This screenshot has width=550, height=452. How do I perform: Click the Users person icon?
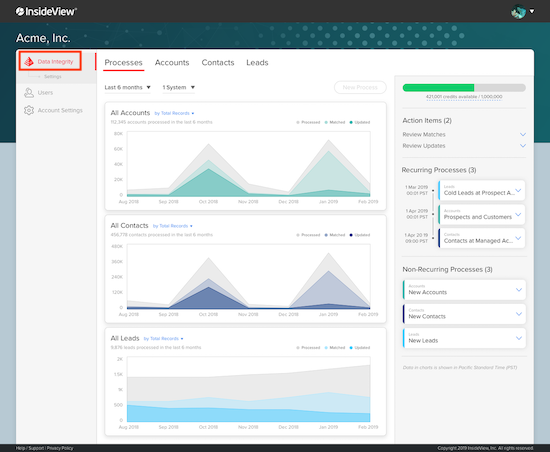tap(29, 93)
